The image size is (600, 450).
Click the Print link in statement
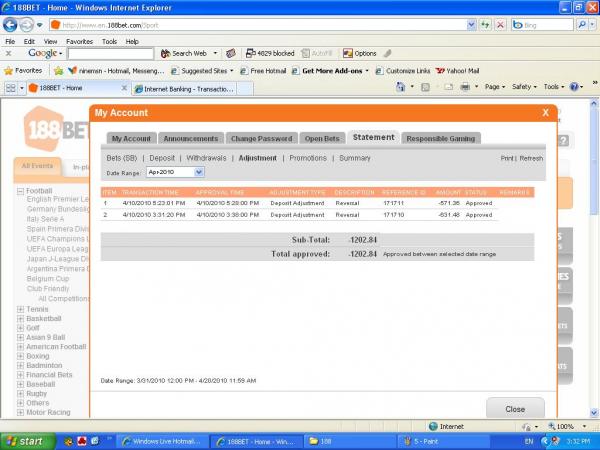tap(508, 158)
